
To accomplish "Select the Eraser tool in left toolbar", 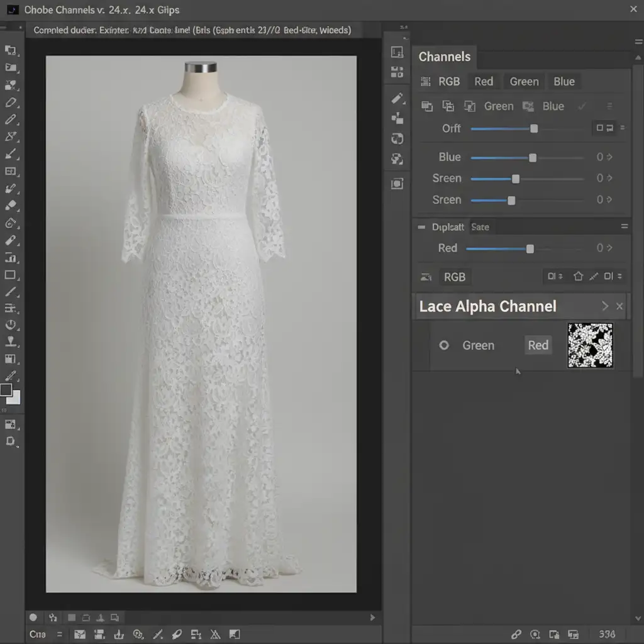I will point(11,205).
